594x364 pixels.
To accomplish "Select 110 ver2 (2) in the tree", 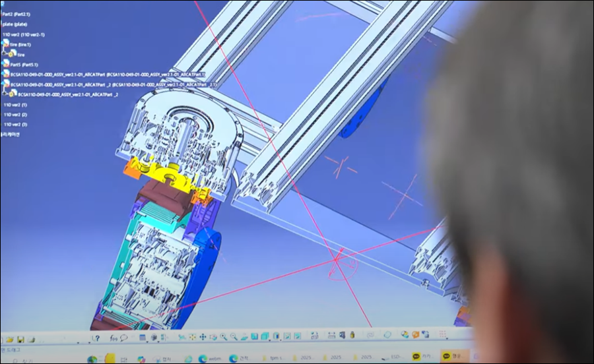I will pyautogui.click(x=15, y=114).
